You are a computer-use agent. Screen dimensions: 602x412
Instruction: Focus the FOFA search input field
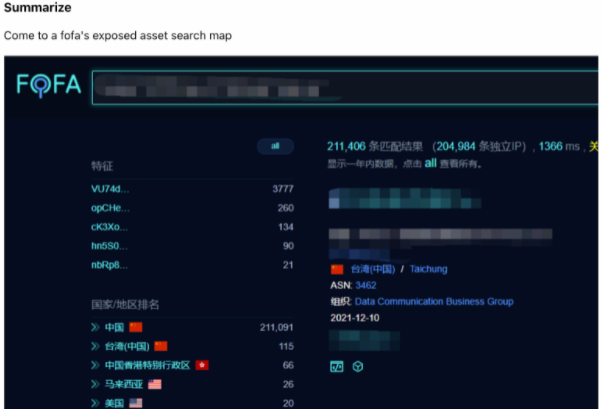345,88
